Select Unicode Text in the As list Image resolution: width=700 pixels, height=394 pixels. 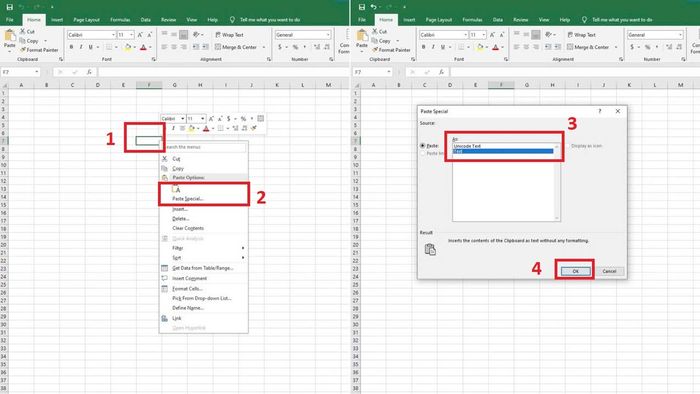(503, 146)
